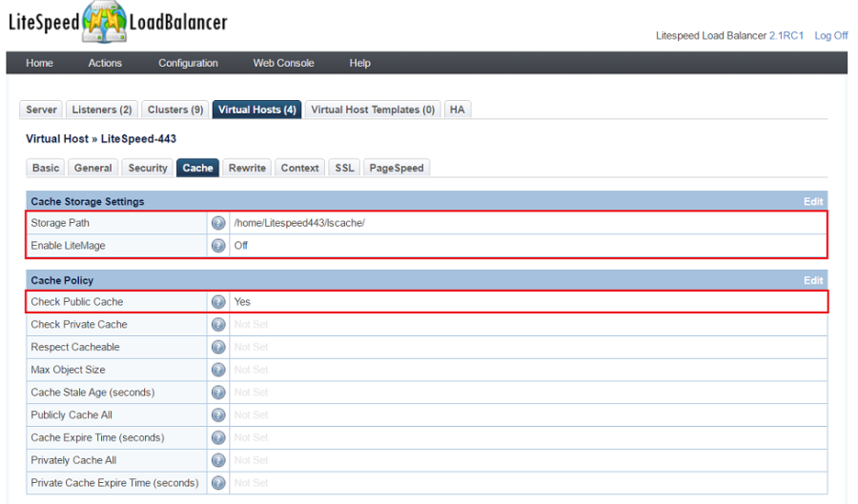858x504 pixels.
Task: Open help icon for Private Cache Expire Time
Action: 218,483
